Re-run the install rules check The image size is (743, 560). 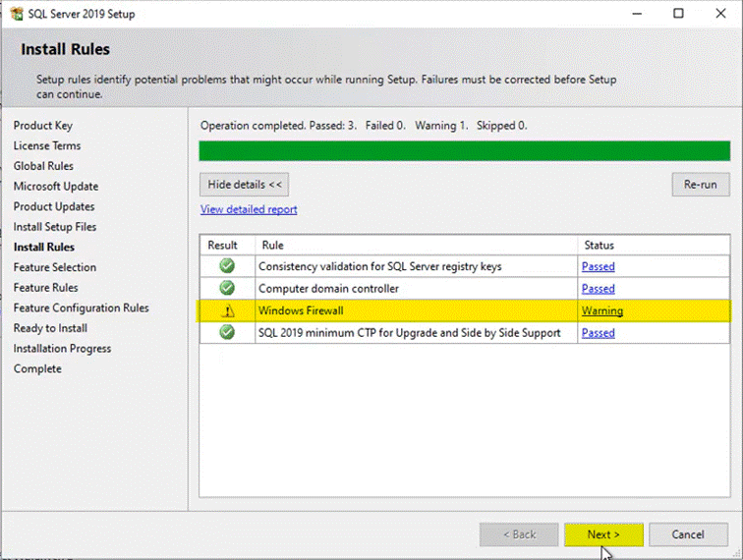701,185
